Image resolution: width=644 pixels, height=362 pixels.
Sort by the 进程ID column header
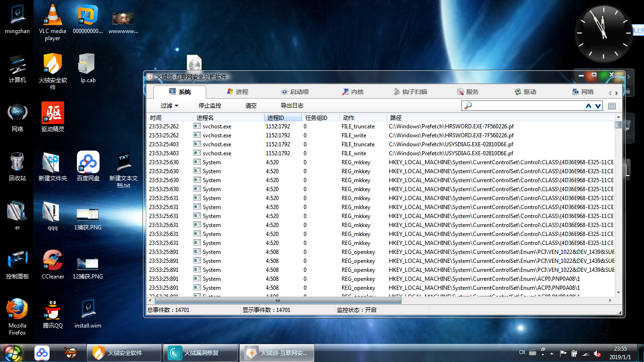(283, 118)
